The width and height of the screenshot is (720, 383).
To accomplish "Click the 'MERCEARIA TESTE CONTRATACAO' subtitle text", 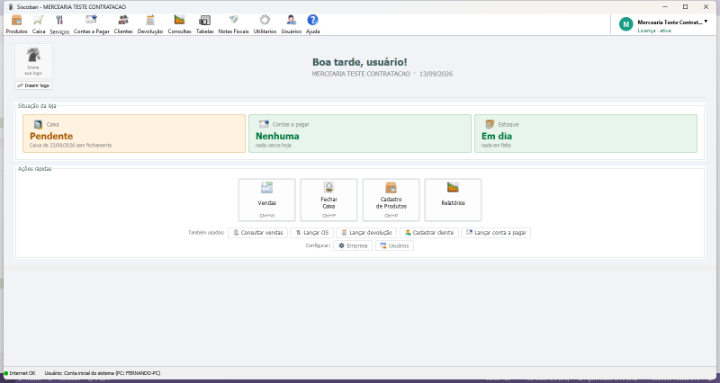I will tap(360, 74).
